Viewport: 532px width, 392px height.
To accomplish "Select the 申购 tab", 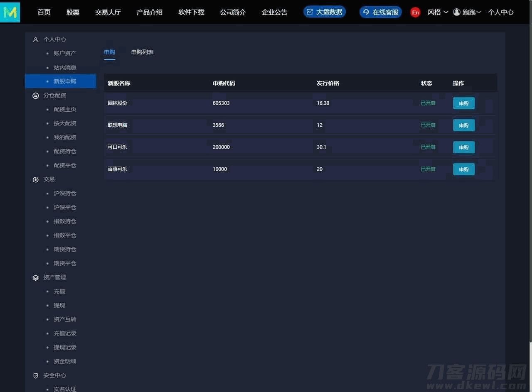I will [109, 52].
